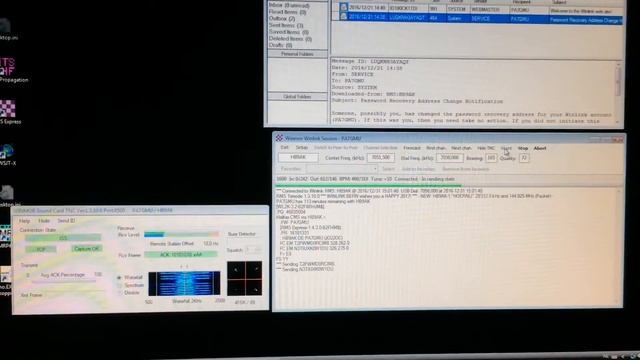
Task: Select the Disable display radio button
Action: pos(119,293)
